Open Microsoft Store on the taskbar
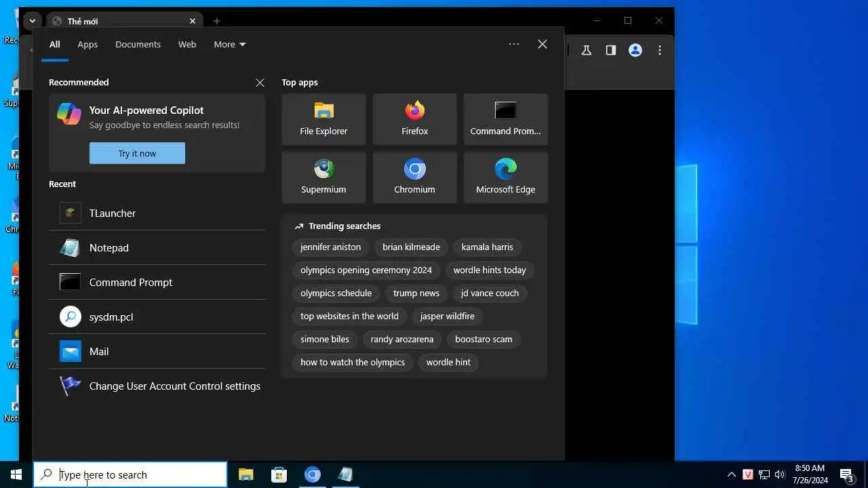The height and width of the screenshot is (488, 868). pos(279,474)
